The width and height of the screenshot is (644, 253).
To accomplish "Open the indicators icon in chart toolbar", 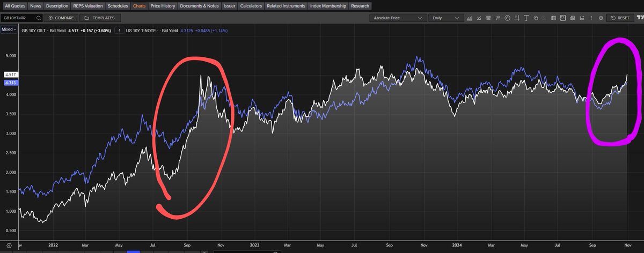I will click(479, 18).
